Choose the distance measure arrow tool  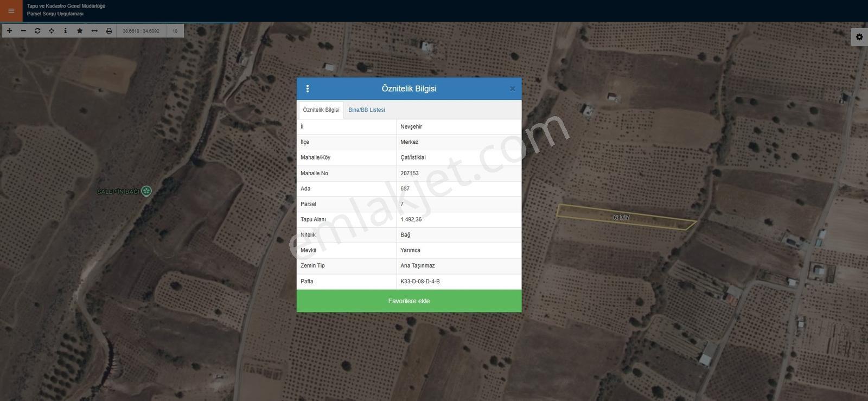click(94, 31)
